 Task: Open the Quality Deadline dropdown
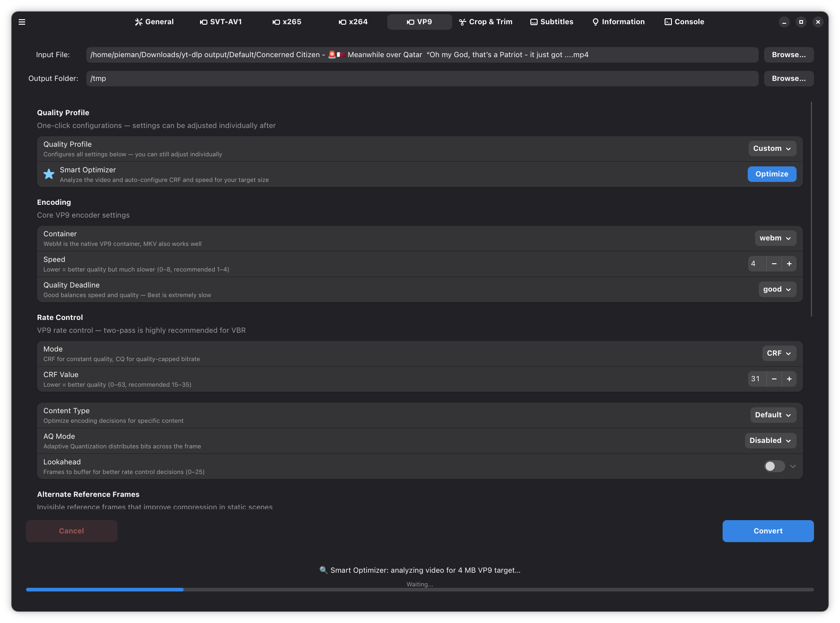coord(777,289)
